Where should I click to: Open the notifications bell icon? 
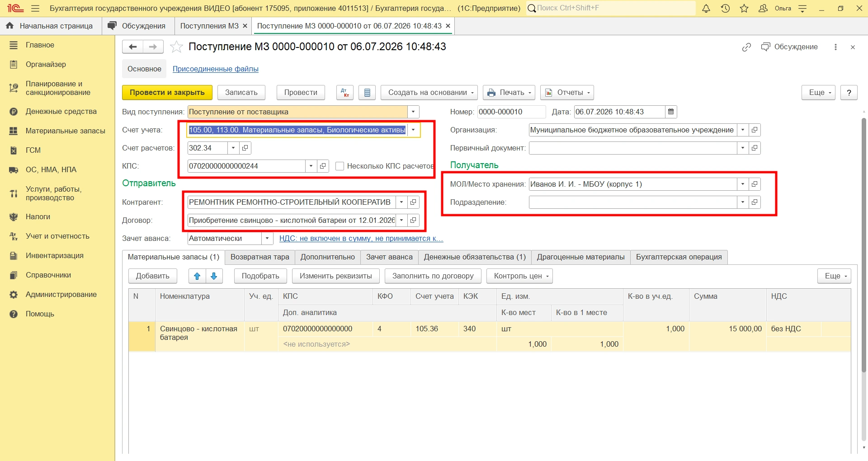pos(706,8)
